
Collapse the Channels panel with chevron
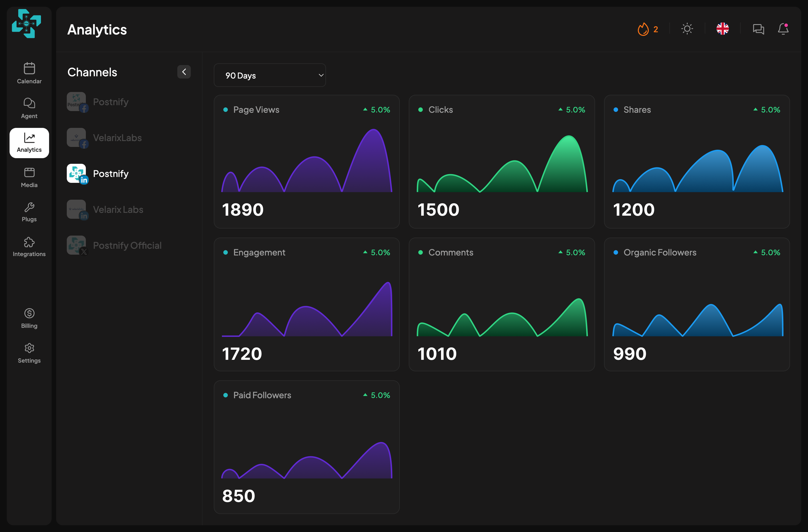[184, 72]
